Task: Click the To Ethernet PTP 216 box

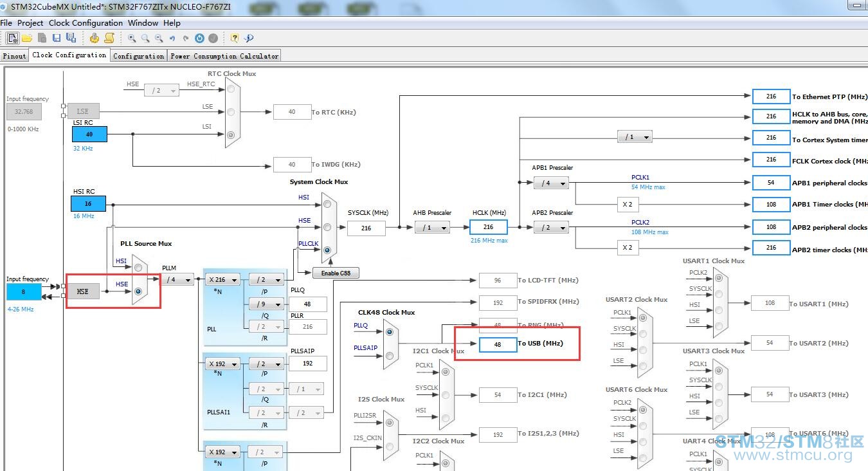Action: [771, 97]
